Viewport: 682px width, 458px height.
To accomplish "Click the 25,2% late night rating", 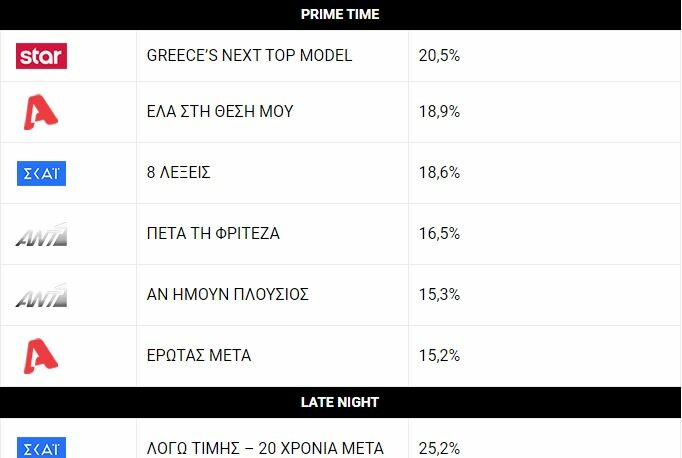I will point(439,448).
